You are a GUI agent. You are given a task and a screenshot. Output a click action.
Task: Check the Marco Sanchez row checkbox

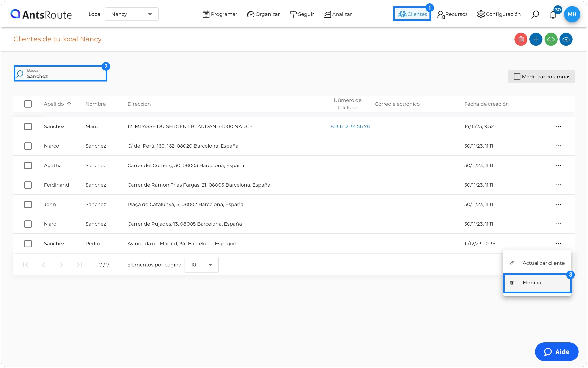coord(28,146)
